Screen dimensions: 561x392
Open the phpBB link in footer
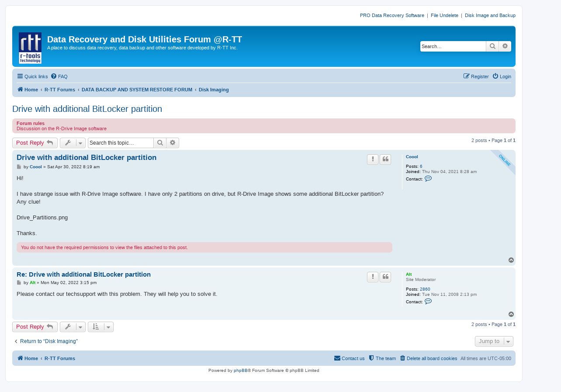241,371
